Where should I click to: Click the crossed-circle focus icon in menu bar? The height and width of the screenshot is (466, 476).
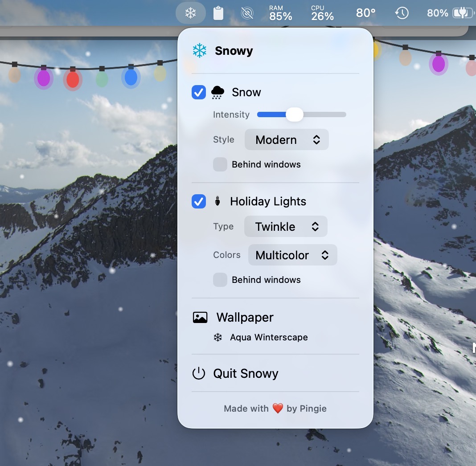(x=247, y=12)
